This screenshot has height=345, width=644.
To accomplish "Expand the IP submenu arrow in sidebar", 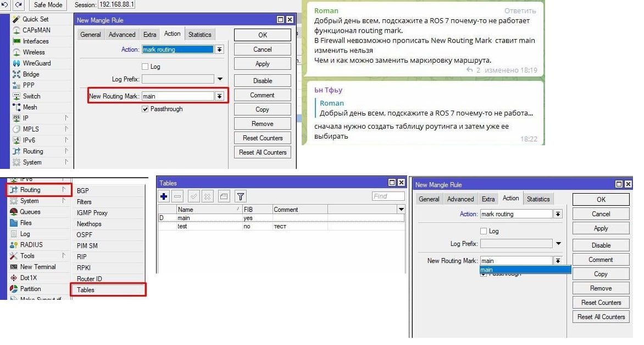I will point(66,118).
